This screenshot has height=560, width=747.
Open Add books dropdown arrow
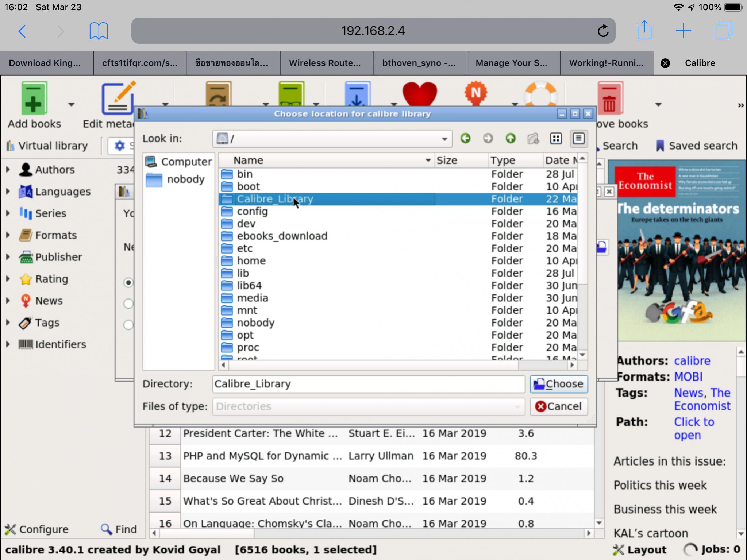point(72,105)
